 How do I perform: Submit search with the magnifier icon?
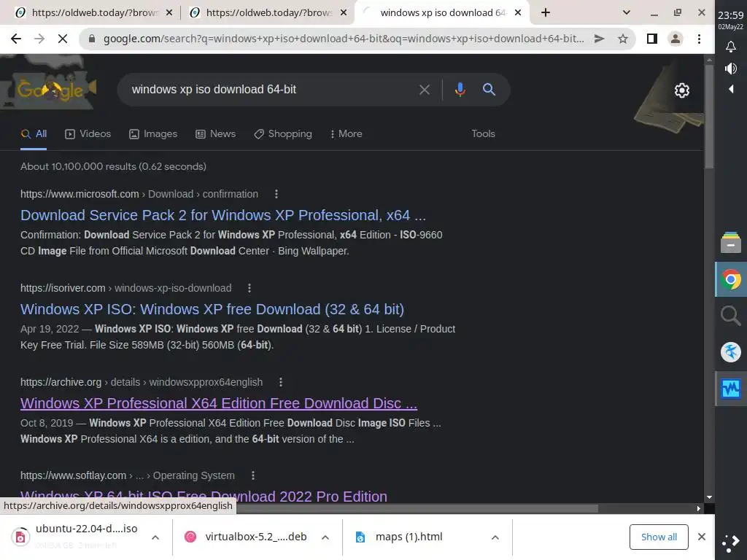[x=489, y=89]
